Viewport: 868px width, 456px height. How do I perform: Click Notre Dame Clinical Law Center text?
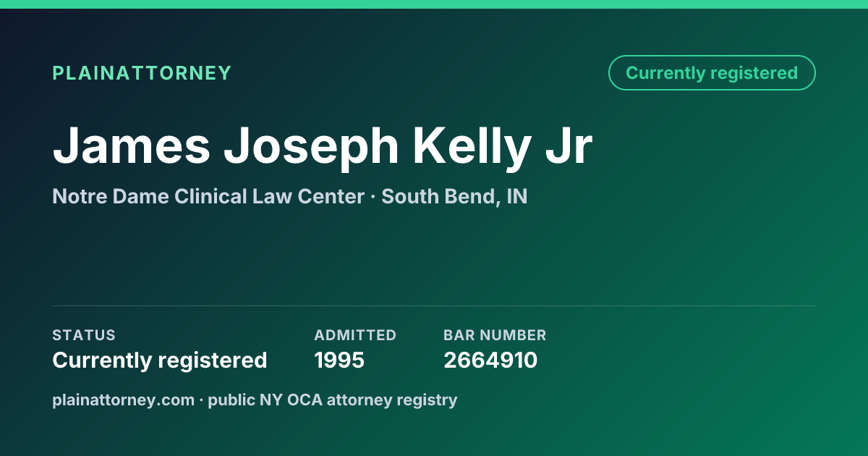(208, 196)
